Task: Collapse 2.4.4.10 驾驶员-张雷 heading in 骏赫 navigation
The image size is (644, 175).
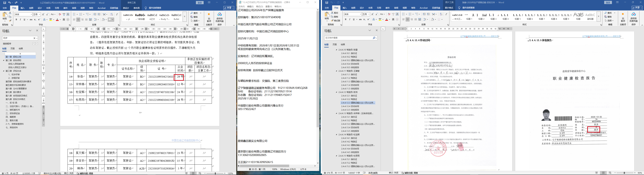Action: click(x=337, y=50)
